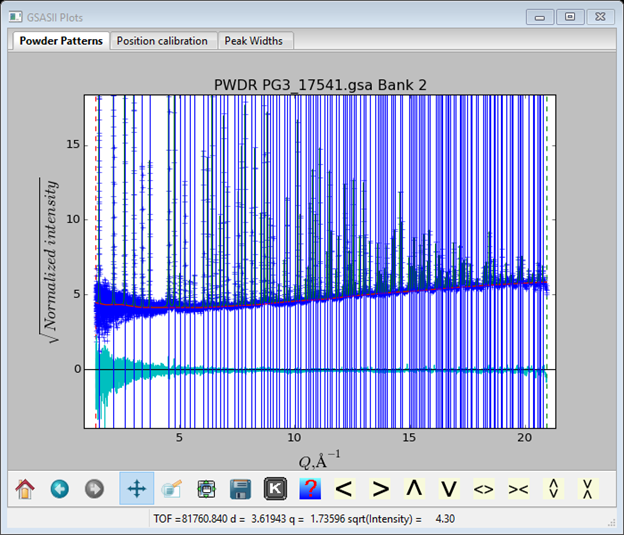
Task: Shift plot down with ∨ arrow
Action: click(x=449, y=489)
